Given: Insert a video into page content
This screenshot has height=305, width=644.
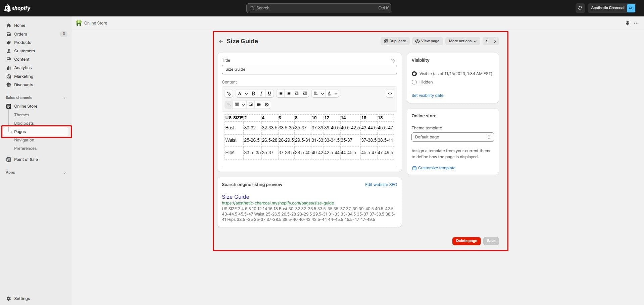Looking at the screenshot, I should coord(259,105).
